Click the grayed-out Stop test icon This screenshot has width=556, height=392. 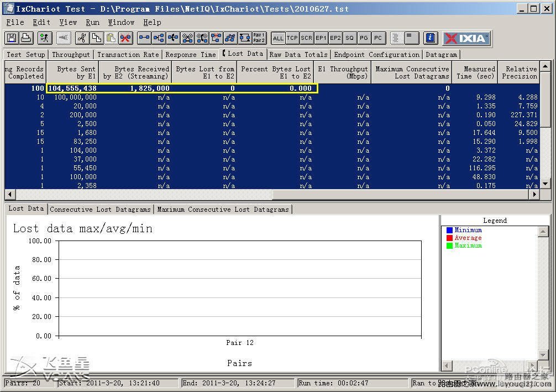64,38
